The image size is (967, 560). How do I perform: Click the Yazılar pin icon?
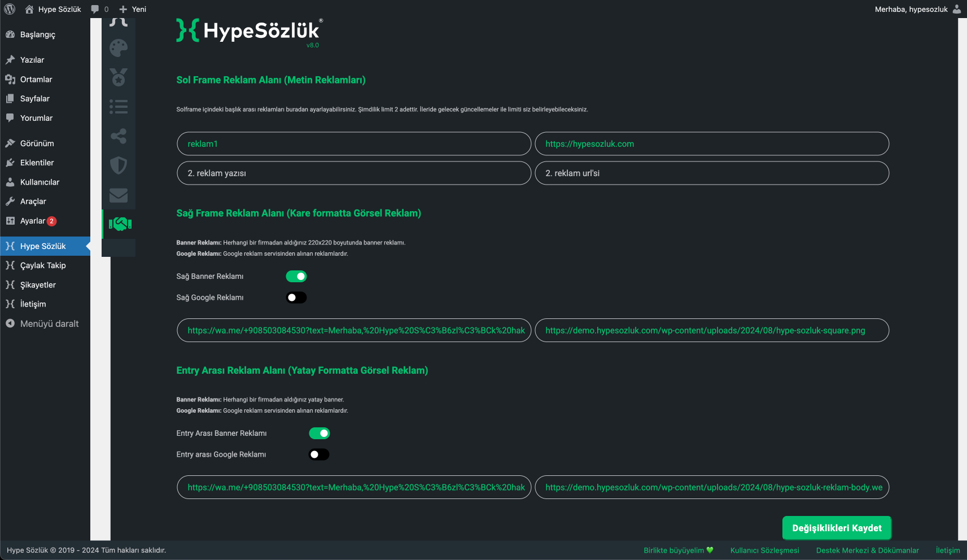(10, 60)
